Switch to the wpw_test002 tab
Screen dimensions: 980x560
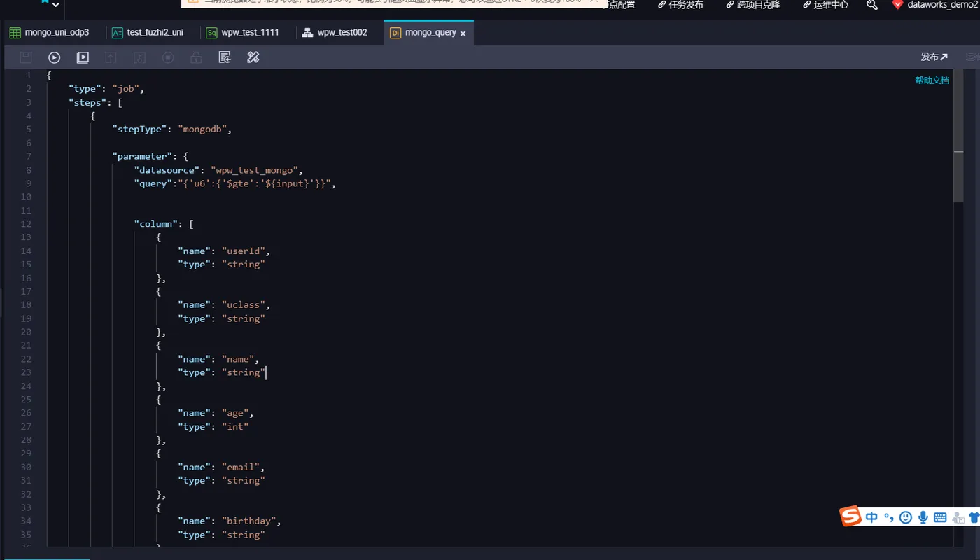(335, 32)
